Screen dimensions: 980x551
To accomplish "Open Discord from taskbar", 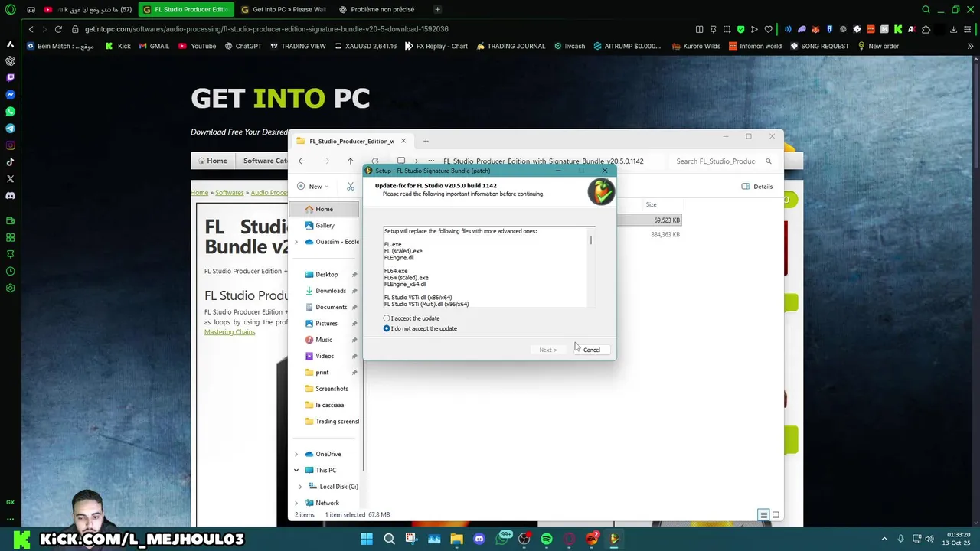I will click(479, 539).
